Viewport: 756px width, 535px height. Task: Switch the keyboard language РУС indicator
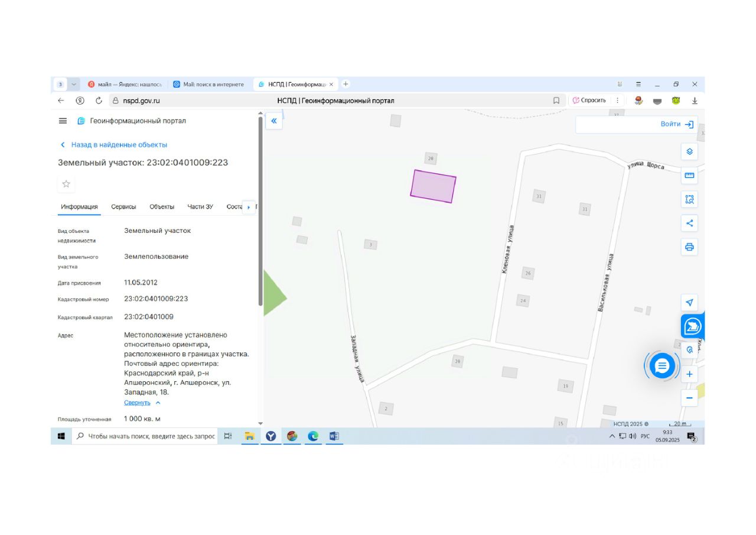[x=645, y=436]
